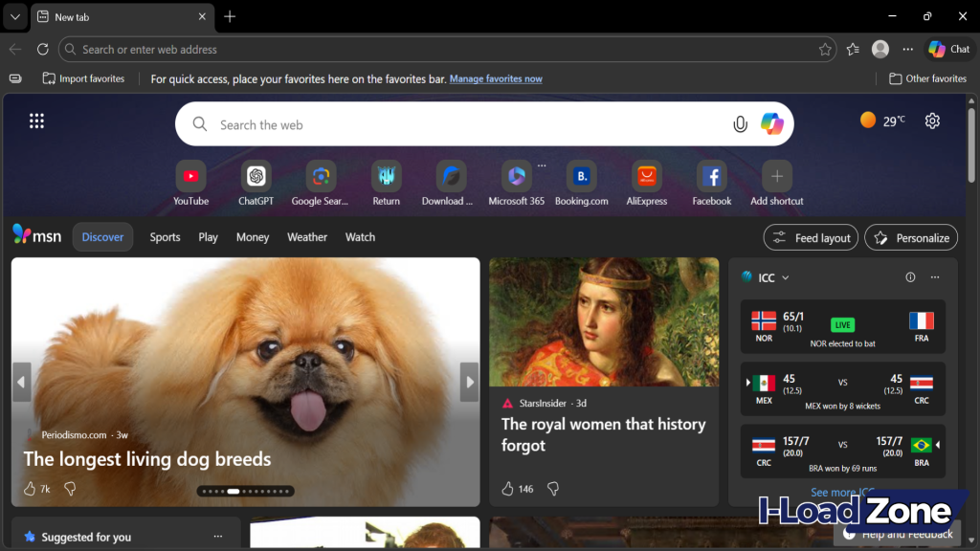980x551 pixels.
Task: Open page settings with the gear icon
Action: (931, 121)
